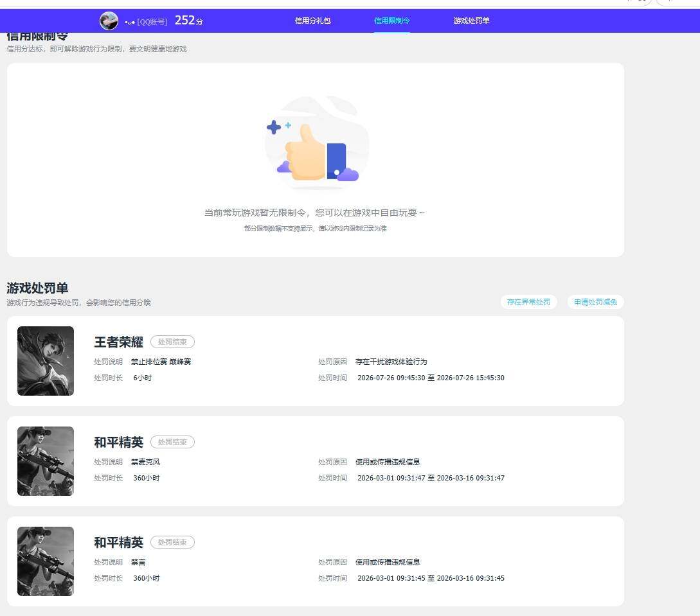Click note 部分限制数据不支持显示
700x616 pixels.
tap(315, 229)
